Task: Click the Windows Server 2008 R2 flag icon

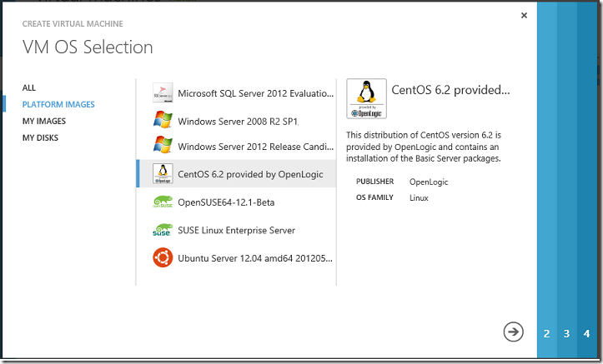Action: (x=163, y=120)
